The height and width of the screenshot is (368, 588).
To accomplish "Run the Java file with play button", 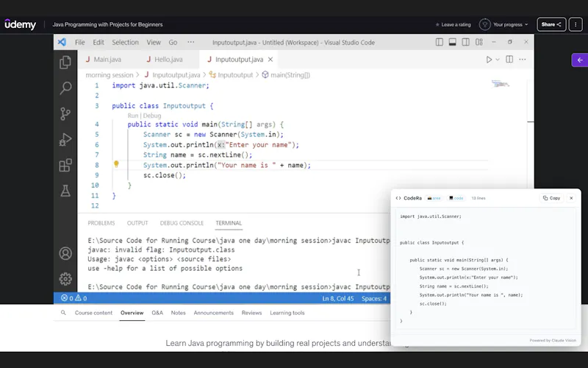I will (x=489, y=60).
